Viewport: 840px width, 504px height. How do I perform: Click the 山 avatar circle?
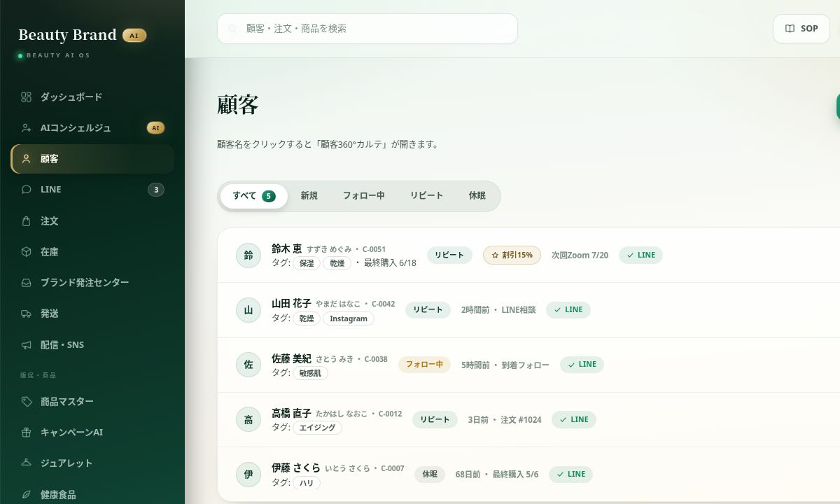click(x=248, y=310)
